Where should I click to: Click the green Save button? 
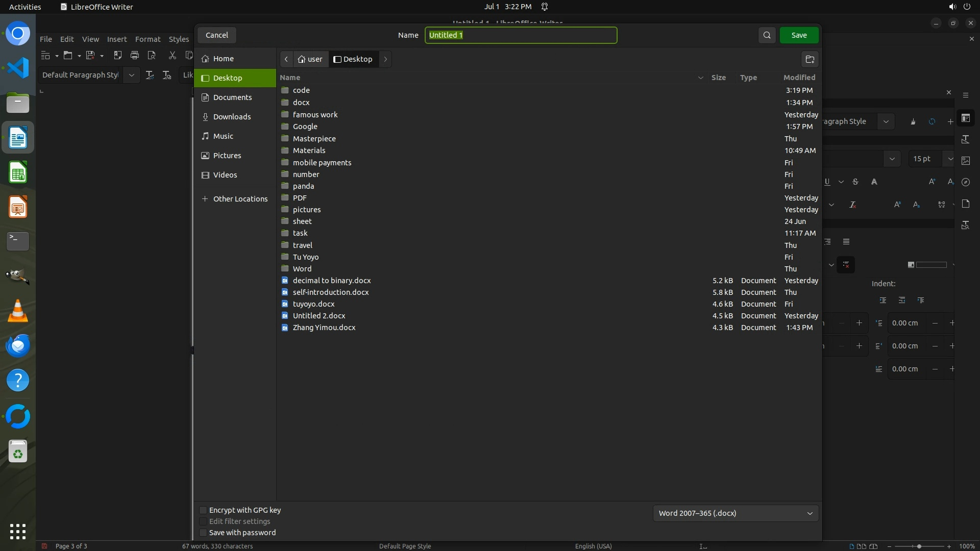[x=799, y=35]
